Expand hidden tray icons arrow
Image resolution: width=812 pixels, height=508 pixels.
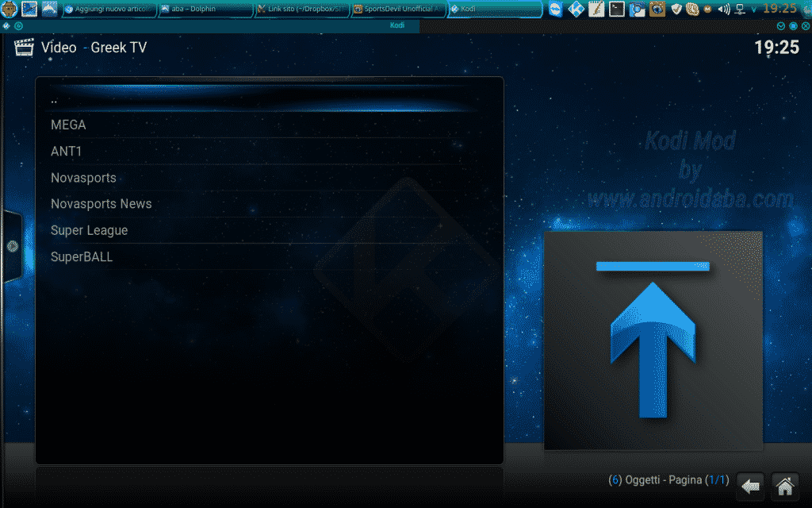(x=754, y=10)
